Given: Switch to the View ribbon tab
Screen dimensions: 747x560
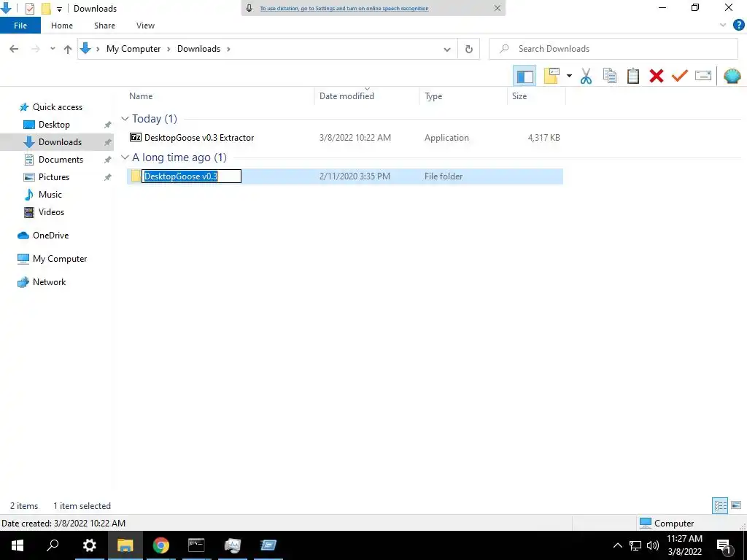Looking at the screenshot, I should pyautogui.click(x=145, y=26).
